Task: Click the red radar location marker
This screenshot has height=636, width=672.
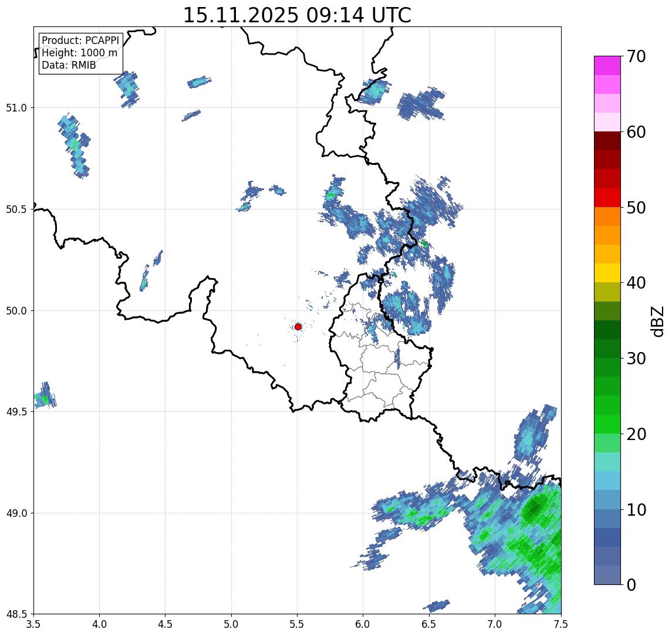Action: tap(298, 327)
